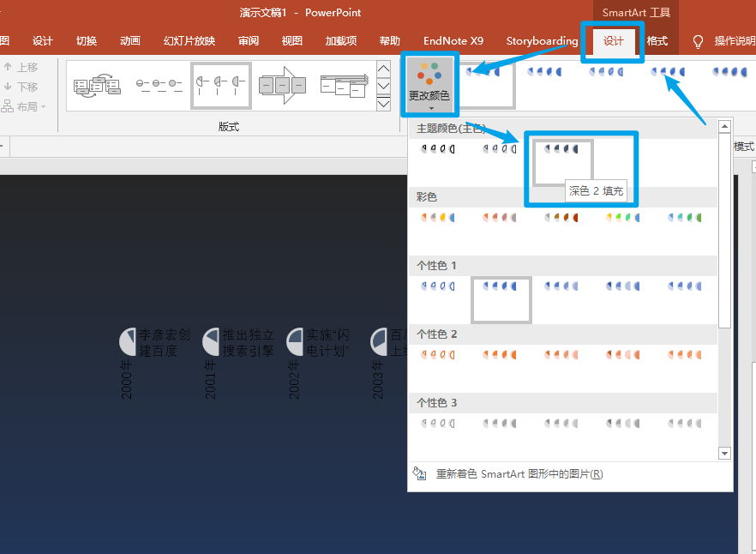Pick the selected second 个性色 1 swatch

click(x=501, y=299)
